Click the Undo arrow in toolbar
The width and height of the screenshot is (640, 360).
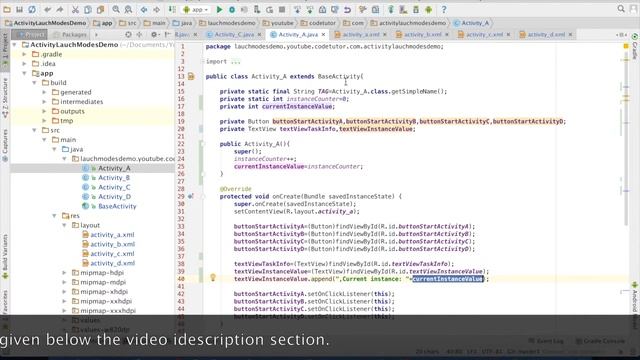[48, 9]
